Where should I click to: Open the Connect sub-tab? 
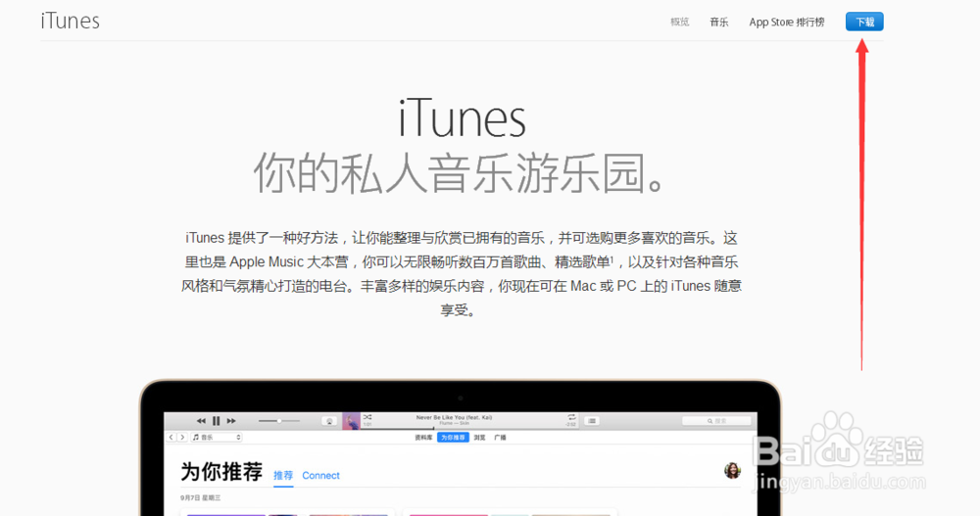coord(320,476)
